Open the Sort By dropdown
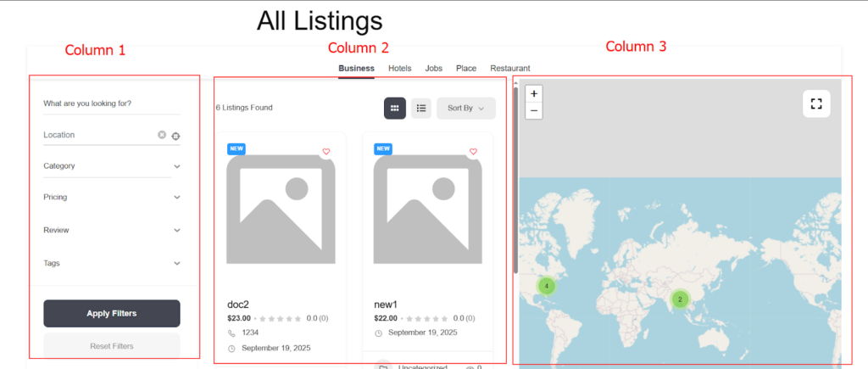 coord(465,108)
